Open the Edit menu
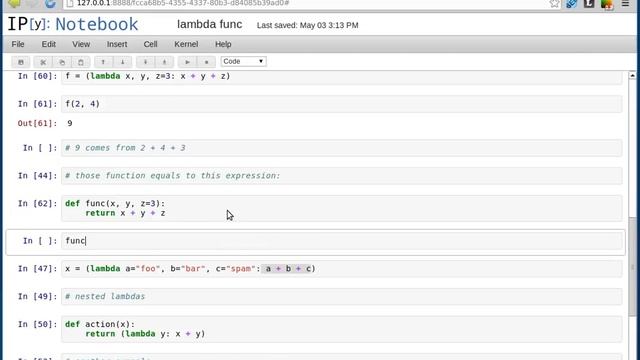Image resolution: width=640 pixels, height=360 pixels. click(49, 44)
